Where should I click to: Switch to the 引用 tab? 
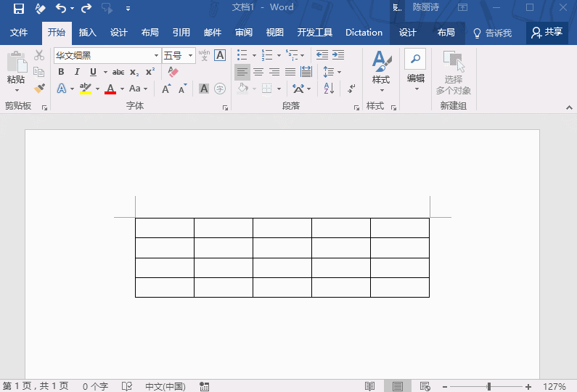[x=181, y=33]
